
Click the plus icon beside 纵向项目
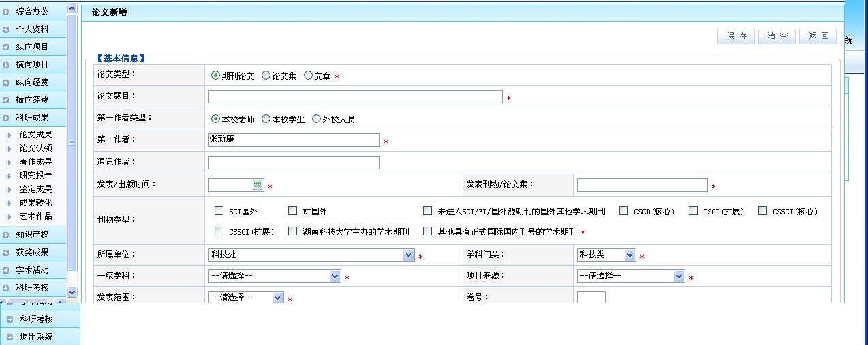click(x=6, y=47)
